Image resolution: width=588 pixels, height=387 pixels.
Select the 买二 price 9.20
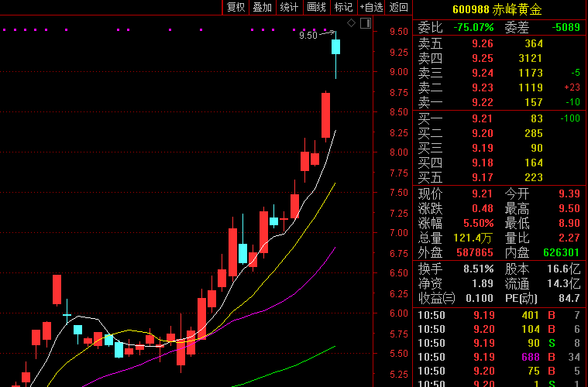pos(482,133)
